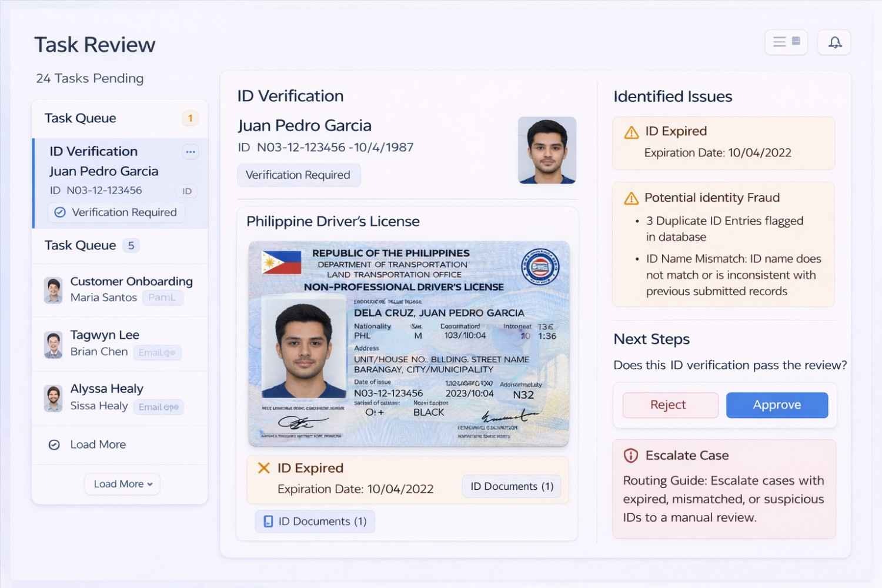This screenshot has width=882, height=588.
Task: Approve the ID verification
Action: (x=777, y=405)
